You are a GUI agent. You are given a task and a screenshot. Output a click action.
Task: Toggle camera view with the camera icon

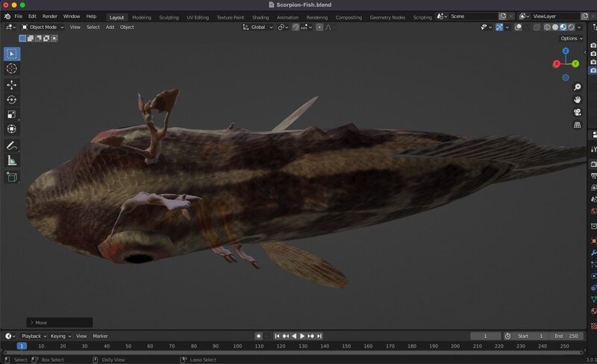[x=577, y=113]
